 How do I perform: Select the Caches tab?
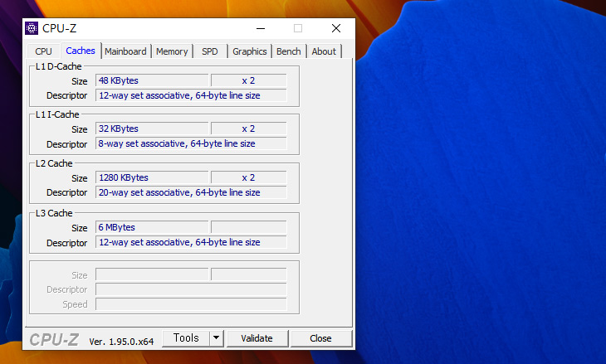tap(81, 51)
